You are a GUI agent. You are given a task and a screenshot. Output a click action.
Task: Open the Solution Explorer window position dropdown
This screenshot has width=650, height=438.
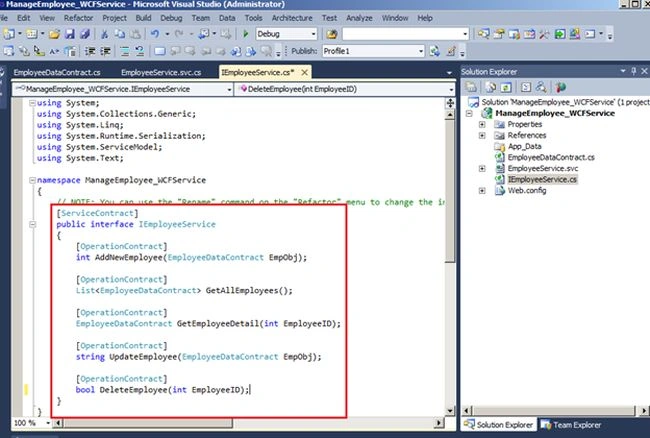coord(623,71)
